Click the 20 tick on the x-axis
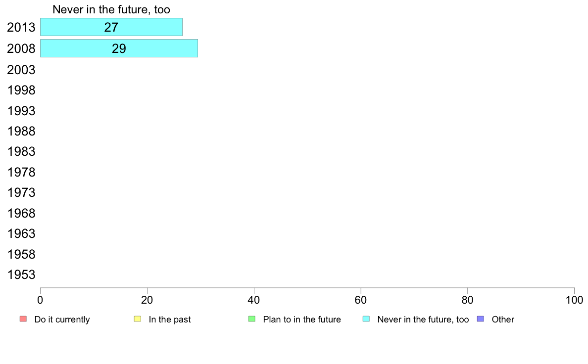The height and width of the screenshot is (364, 588). coord(147,300)
